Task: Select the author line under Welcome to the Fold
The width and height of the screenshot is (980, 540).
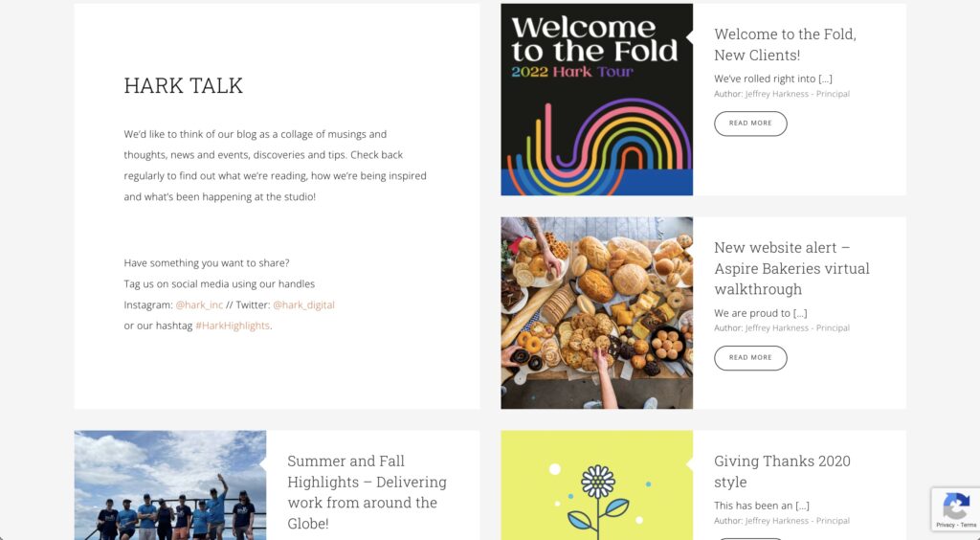Action: point(781,94)
